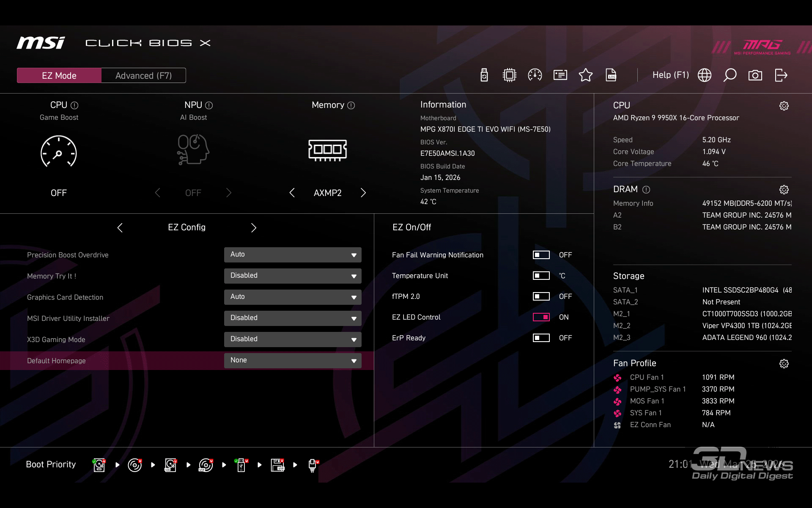The image size is (812, 508).
Task: Switch to Advanced (F7) tab
Action: click(143, 76)
